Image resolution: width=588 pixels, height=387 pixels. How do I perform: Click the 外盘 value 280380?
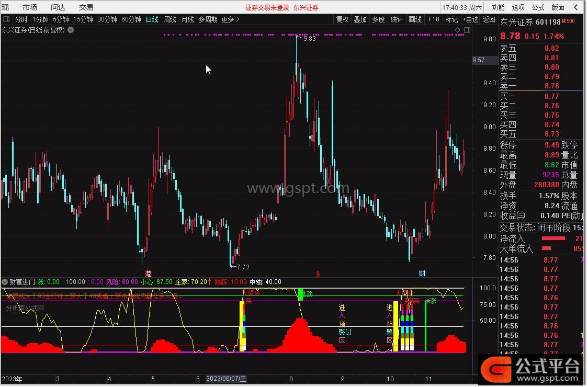[547, 185]
